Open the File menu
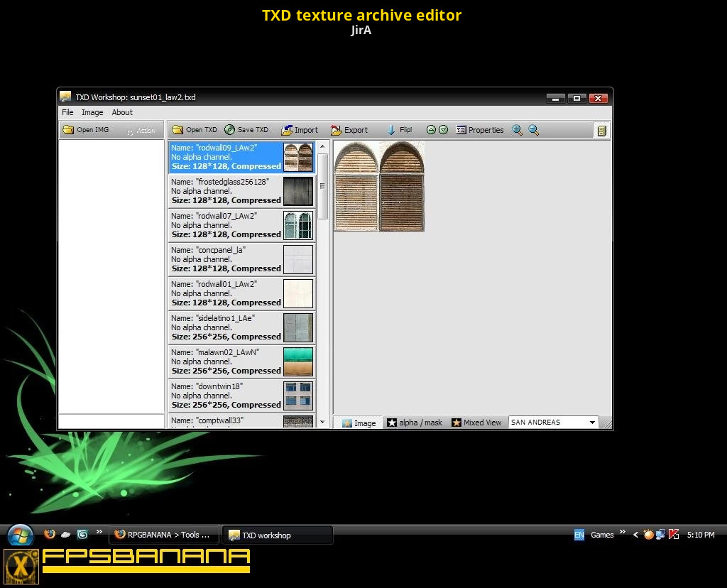The image size is (727, 588). (x=67, y=112)
